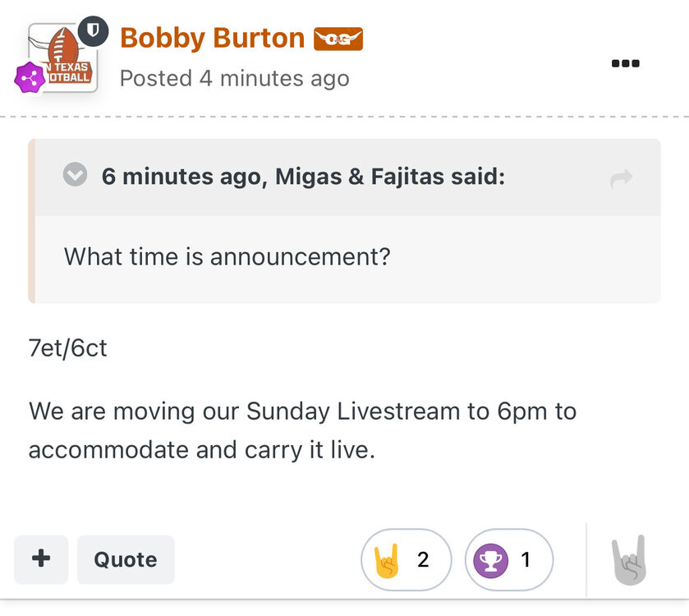Open the three-dot post options menu
The height and width of the screenshot is (616, 689).
625,63
